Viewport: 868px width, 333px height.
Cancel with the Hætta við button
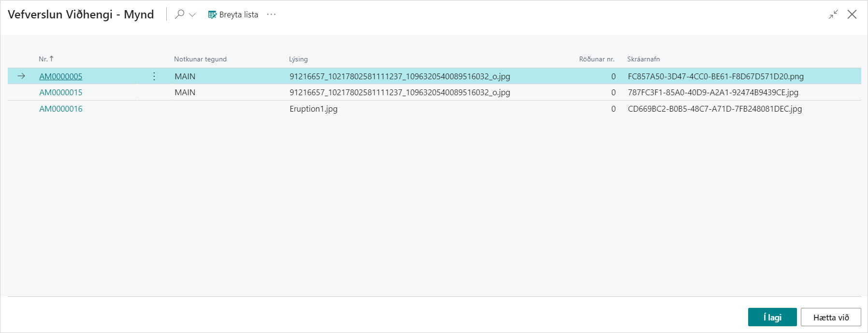pyautogui.click(x=830, y=317)
